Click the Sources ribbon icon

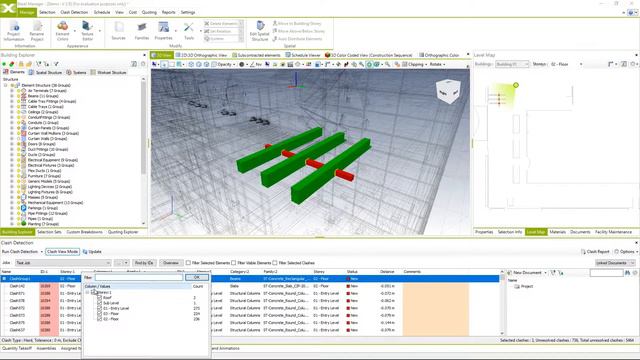[118, 31]
